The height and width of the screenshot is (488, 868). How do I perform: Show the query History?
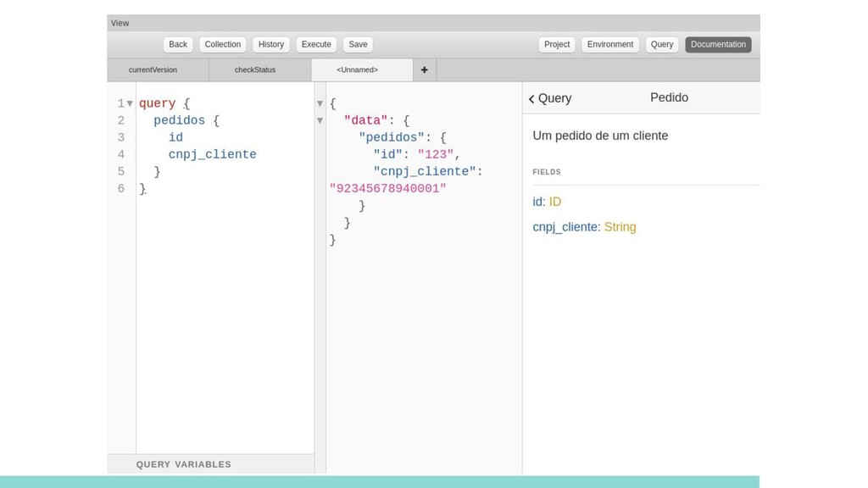[x=270, y=44]
